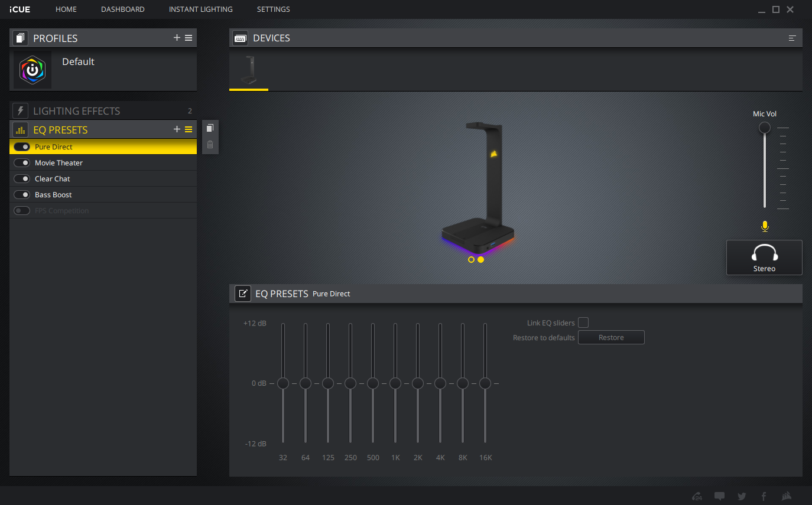Open the Facebook icon in footer
The width and height of the screenshot is (812, 505).
click(x=764, y=496)
